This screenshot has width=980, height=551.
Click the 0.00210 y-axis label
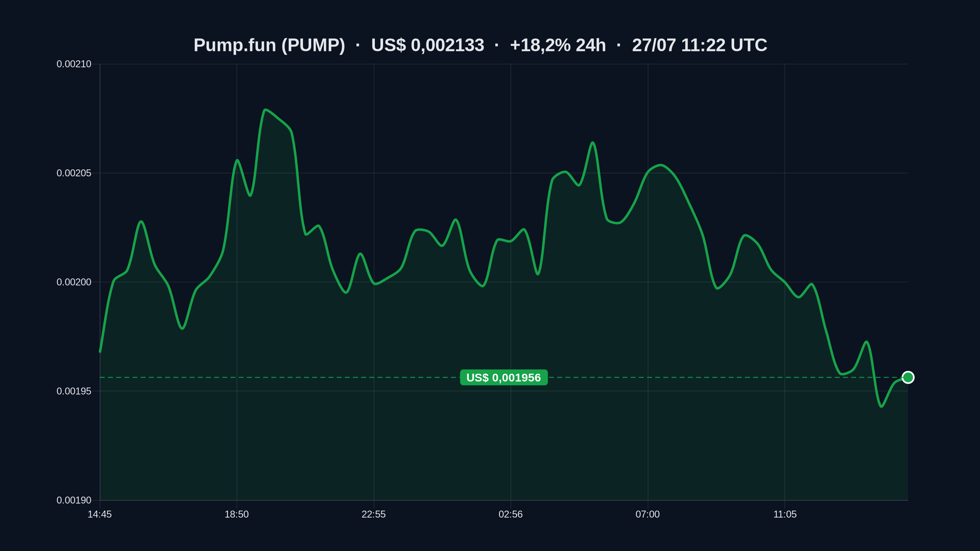74,64
